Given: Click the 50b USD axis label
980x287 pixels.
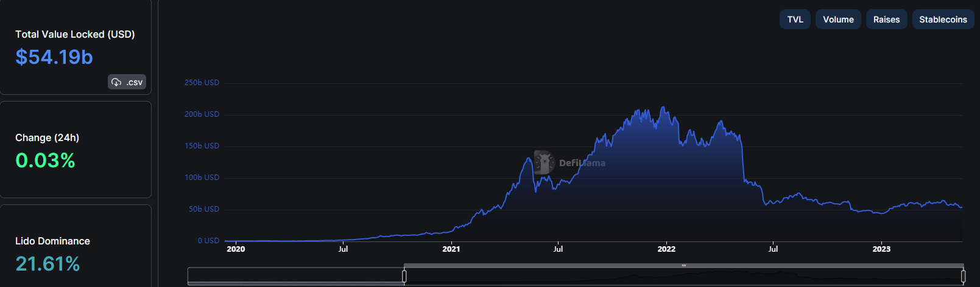Looking at the screenshot, I should coord(204,209).
